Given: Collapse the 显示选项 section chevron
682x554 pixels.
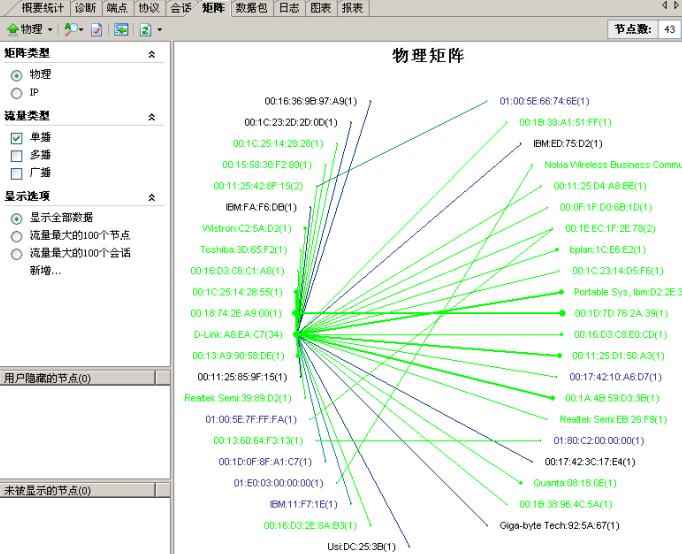Looking at the screenshot, I should click(x=152, y=198).
